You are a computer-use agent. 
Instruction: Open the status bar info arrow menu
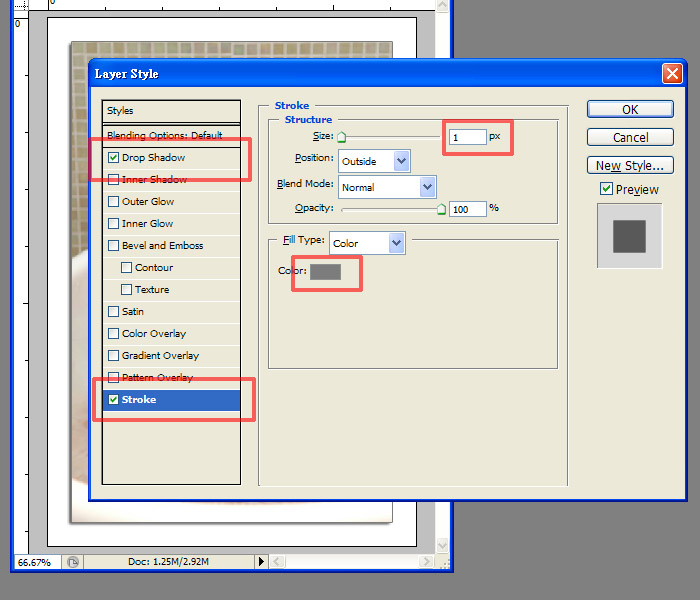[x=262, y=562]
